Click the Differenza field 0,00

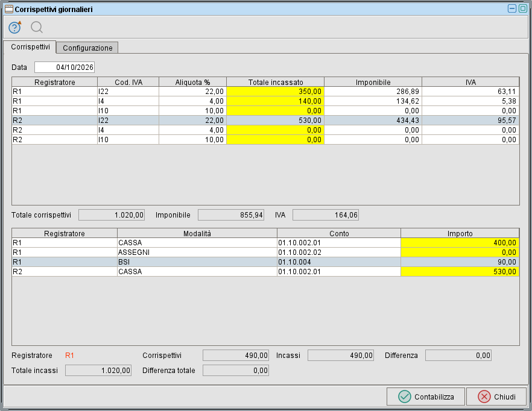coord(458,356)
